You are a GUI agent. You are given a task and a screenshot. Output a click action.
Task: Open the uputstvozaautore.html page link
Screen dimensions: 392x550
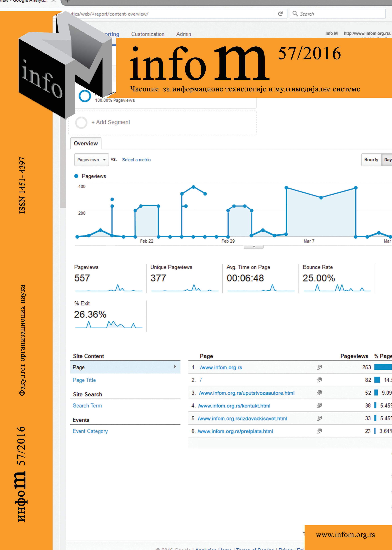(x=247, y=393)
